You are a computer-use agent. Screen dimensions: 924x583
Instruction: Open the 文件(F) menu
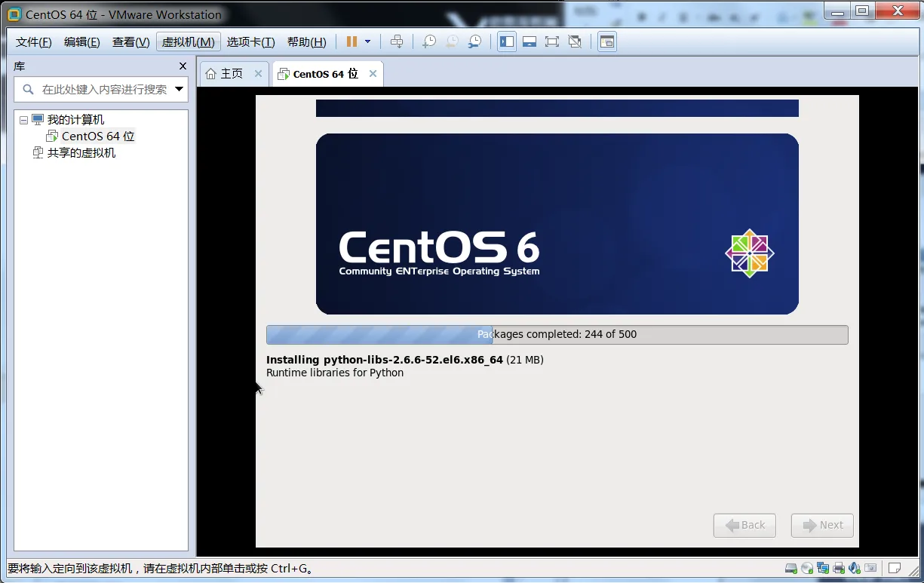[x=34, y=42]
